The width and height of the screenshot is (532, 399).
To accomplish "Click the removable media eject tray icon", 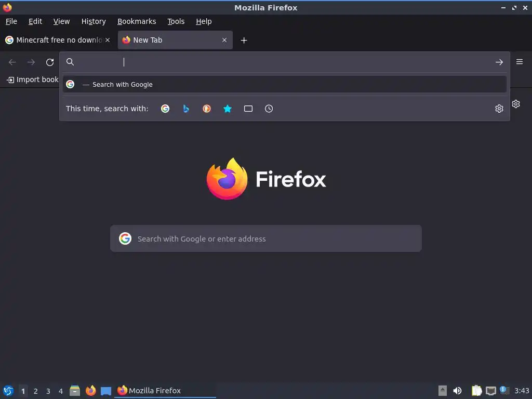I will coord(443,391).
